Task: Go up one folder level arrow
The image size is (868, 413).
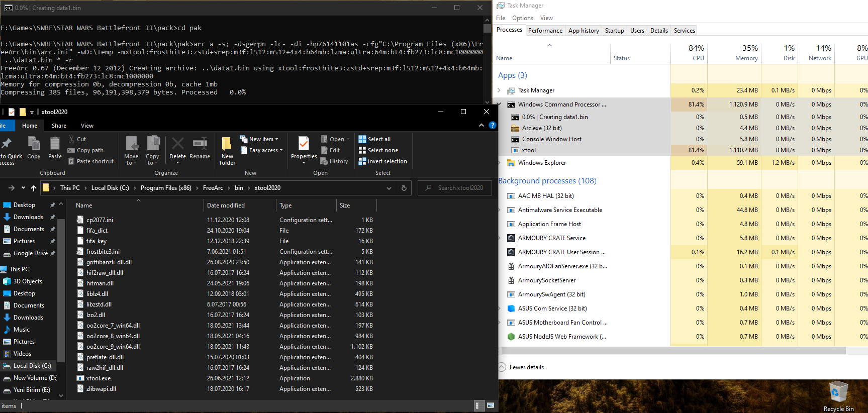Action: point(34,188)
